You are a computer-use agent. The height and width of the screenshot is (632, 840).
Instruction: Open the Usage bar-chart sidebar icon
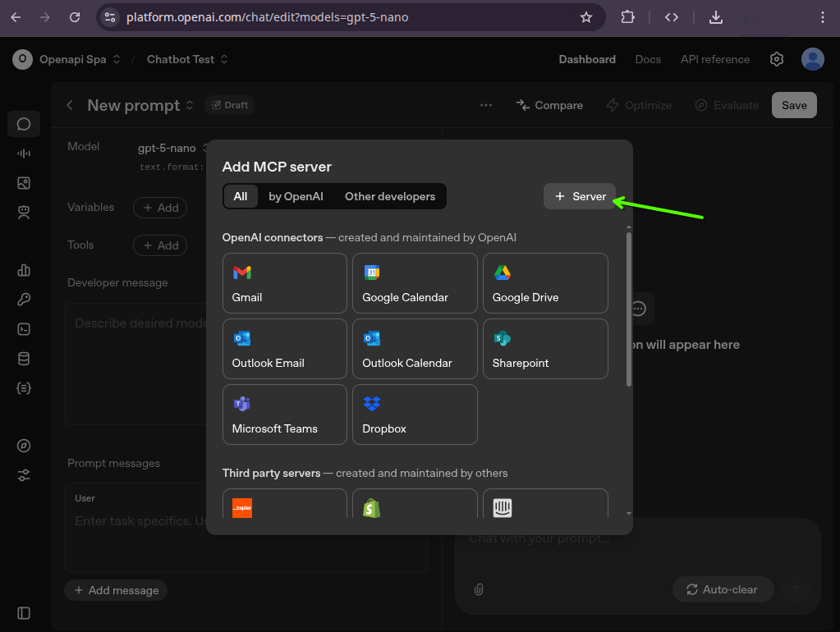coord(23,270)
